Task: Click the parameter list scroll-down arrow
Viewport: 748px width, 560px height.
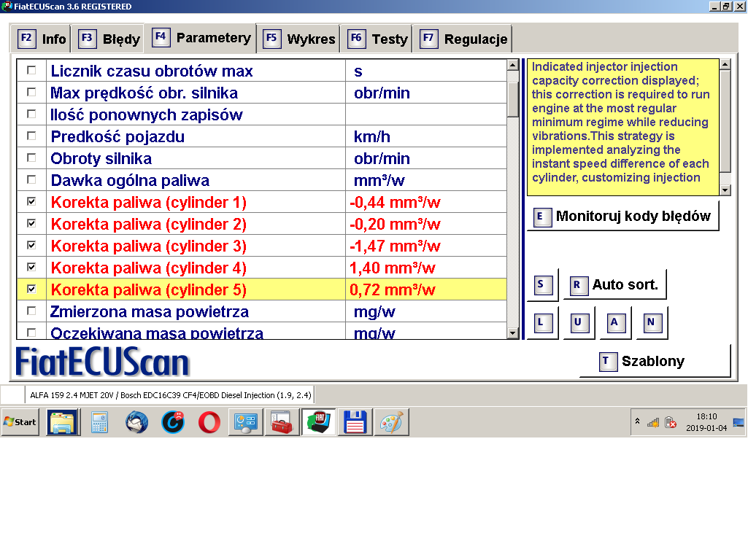Action: point(513,334)
